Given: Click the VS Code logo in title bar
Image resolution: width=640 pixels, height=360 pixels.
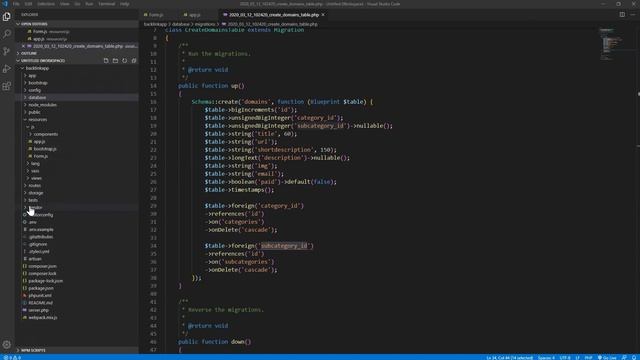Looking at the screenshot, I should click(5, 4).
